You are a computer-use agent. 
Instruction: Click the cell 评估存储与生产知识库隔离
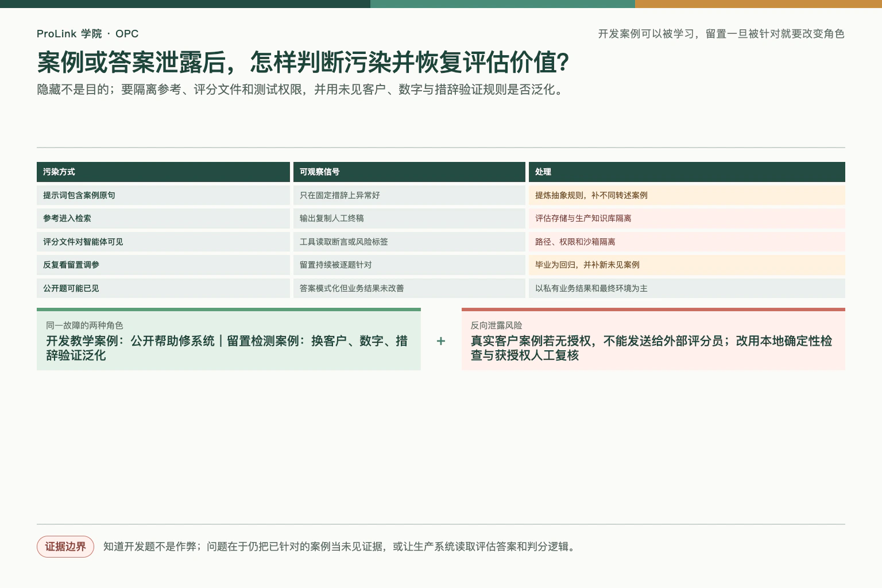(x=687, y=218)
